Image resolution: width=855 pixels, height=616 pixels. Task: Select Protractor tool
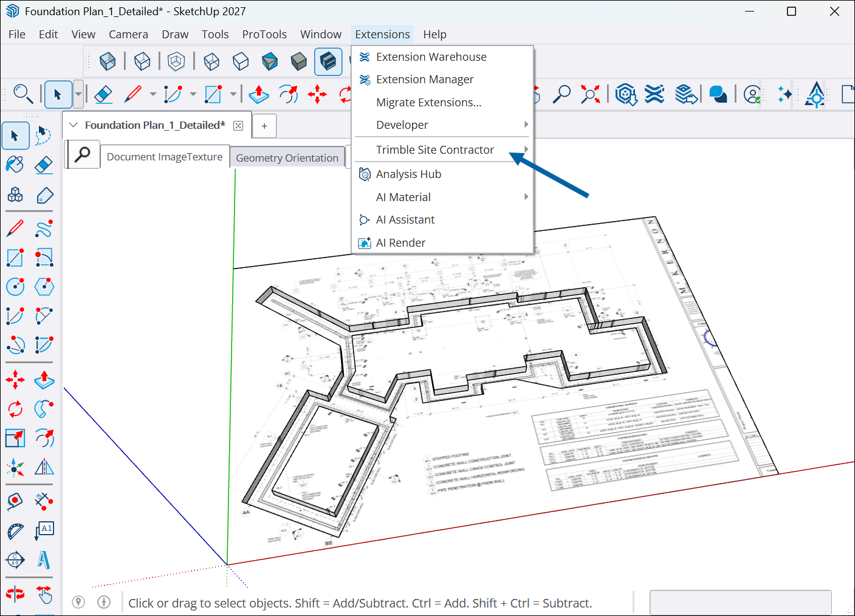pyautogui.click(x=15, y=530)
